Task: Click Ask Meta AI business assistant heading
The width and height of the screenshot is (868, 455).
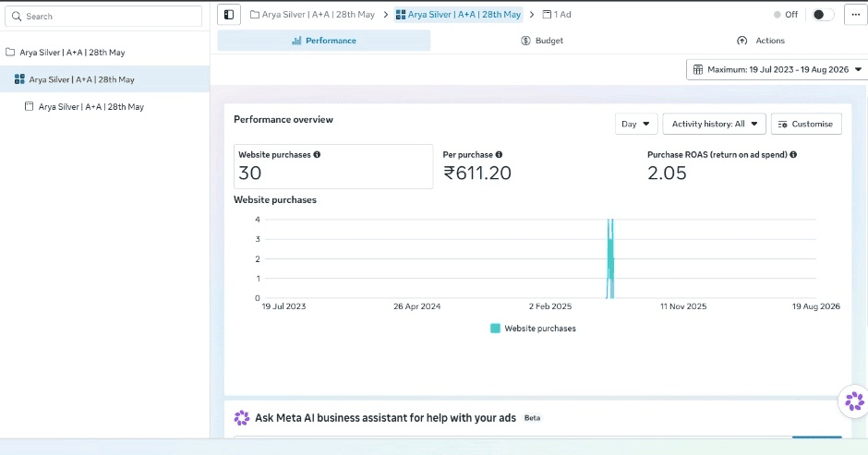Action: tap(385, 418)
